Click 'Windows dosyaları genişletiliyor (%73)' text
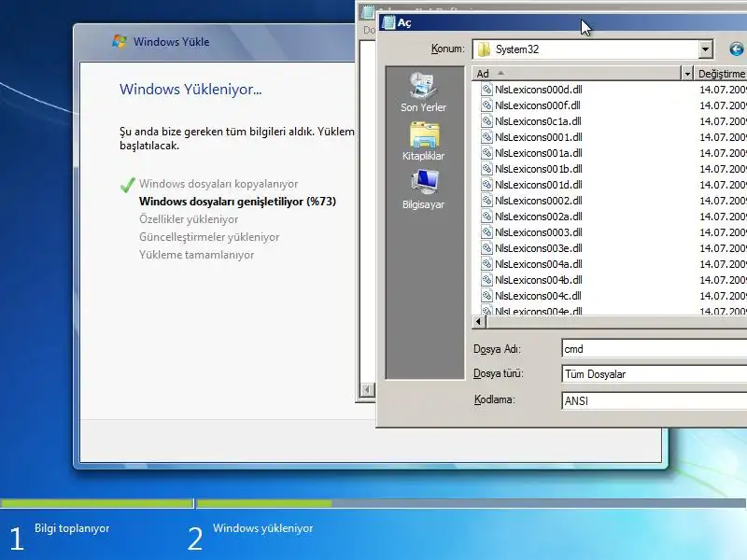The image size is (747, 560). pyautogui.click(x=237, y=202)
